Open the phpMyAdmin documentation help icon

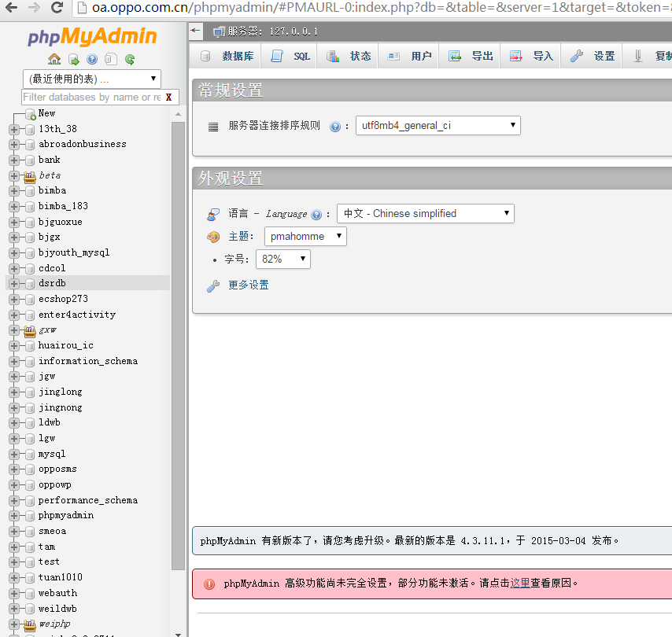92,59
